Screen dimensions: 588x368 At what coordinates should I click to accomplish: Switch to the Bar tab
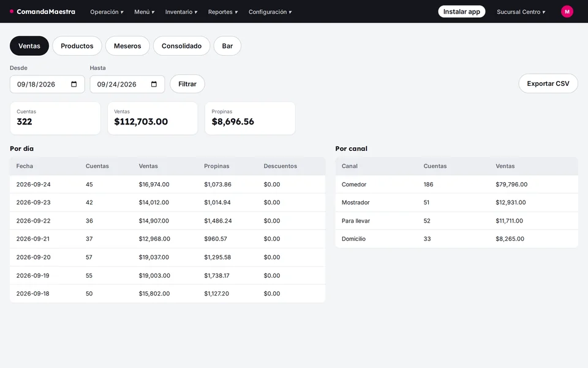227,46
